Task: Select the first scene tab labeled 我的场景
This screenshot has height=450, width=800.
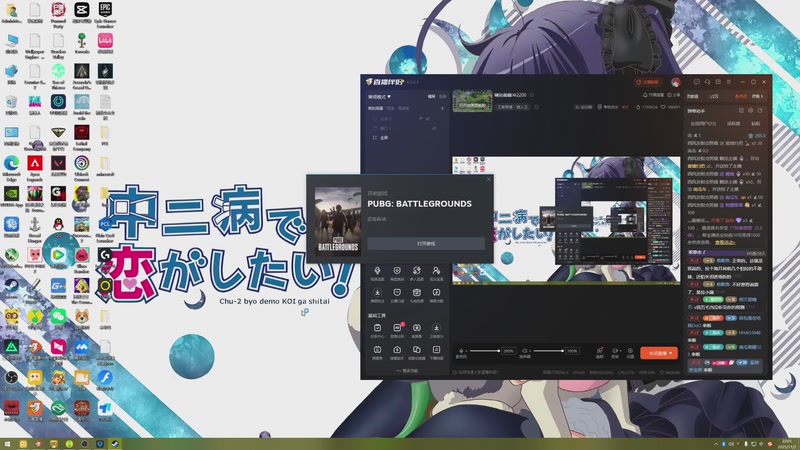Action: coord(376,108)
